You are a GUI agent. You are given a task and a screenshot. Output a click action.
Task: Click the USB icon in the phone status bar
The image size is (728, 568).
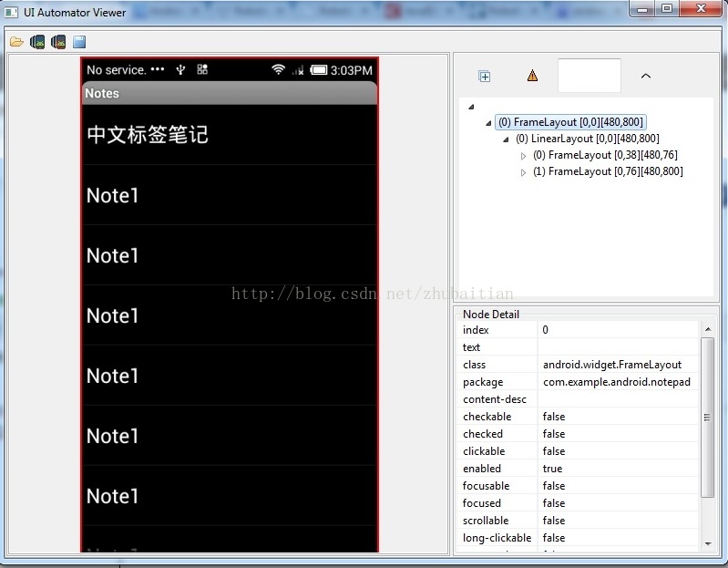click(x=180, y=69)
